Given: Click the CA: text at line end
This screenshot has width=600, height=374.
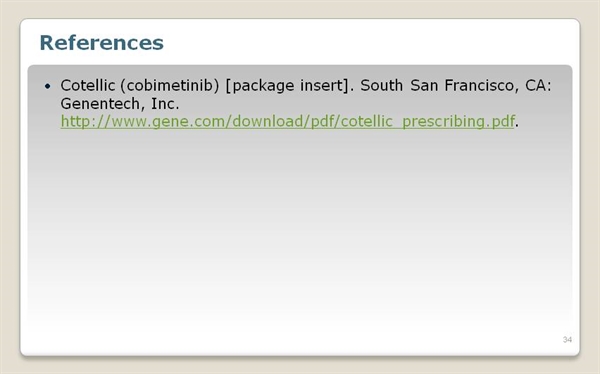Looking at the screenshot, I should pos(538,85).
